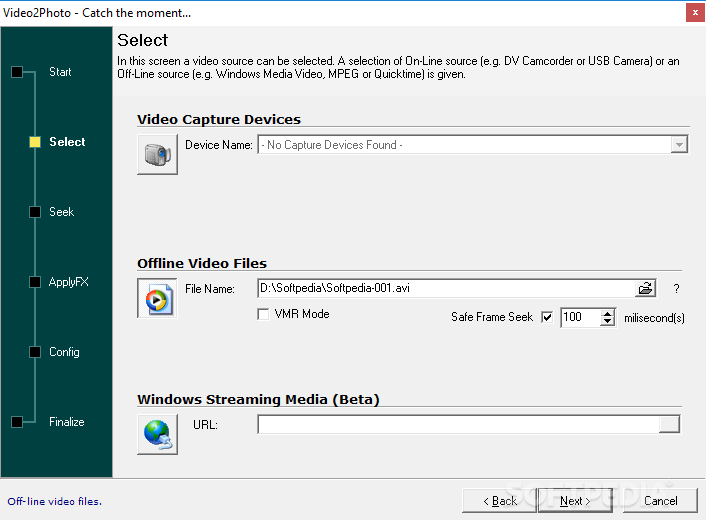Close the Video2Photo window

[x=695, y=13]
